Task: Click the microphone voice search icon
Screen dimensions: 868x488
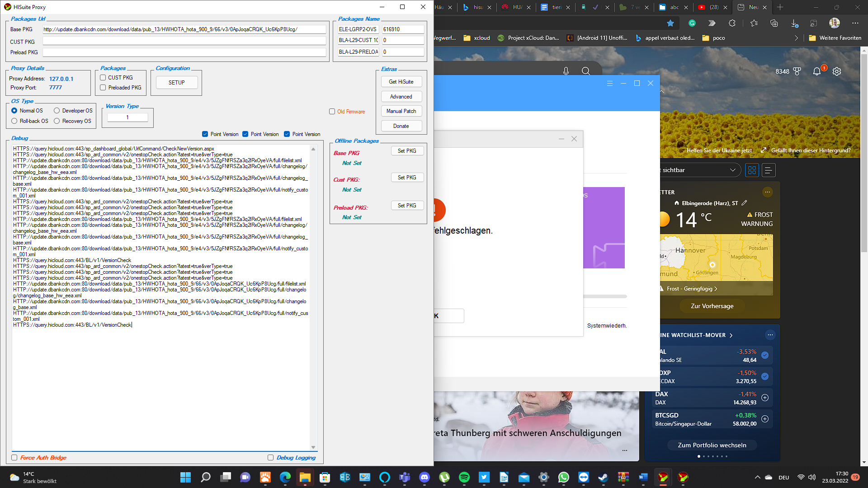Action: tap(566, 71)
